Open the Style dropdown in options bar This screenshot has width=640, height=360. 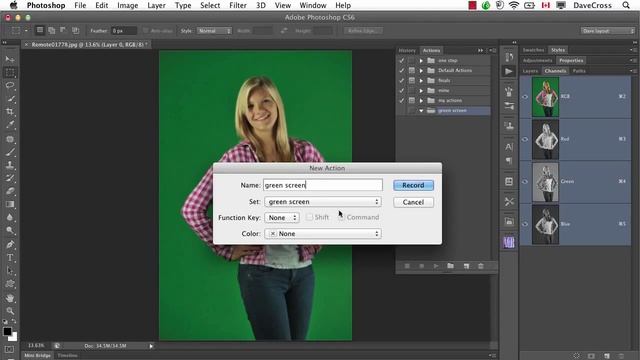pyautogui.click(x=214, y=31)
